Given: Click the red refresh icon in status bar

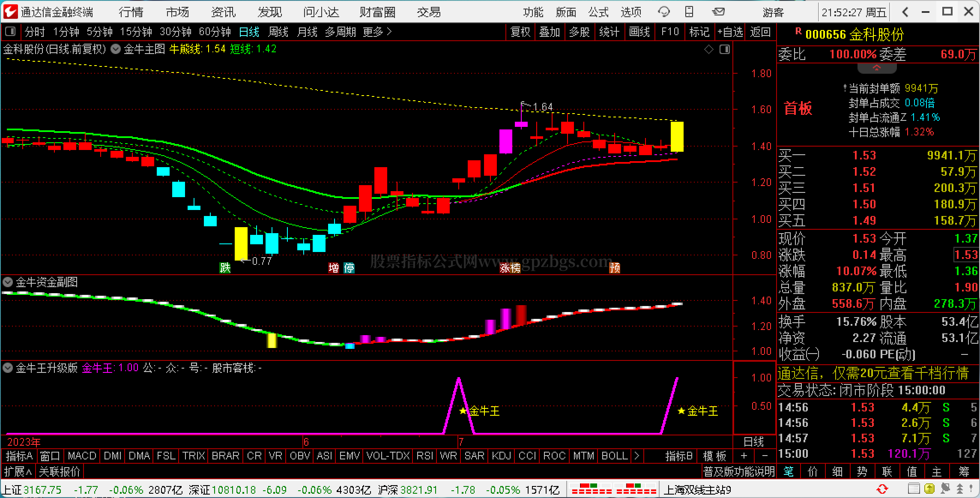Looking at the screenshot, I should [882, 489].
